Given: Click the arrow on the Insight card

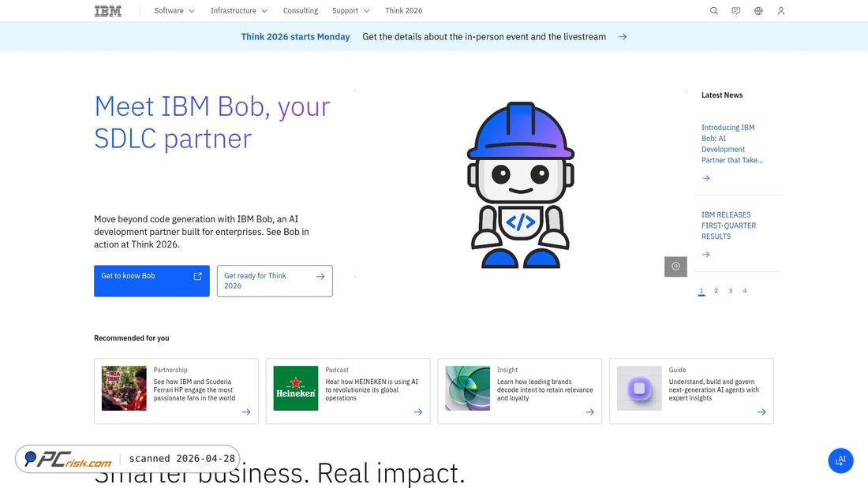Looking at the screenshot, I should coord(590,412).
